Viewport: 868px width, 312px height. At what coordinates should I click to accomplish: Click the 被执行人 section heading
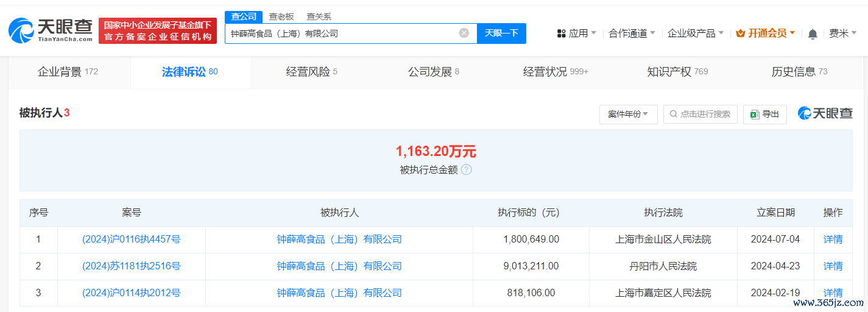coord(44,113)
